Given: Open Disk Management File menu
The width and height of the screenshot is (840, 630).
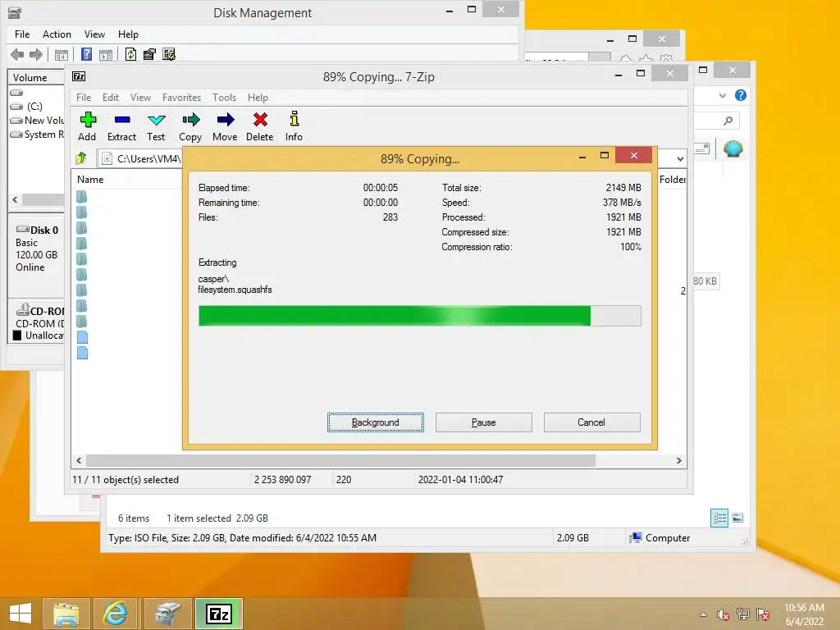Looking at the screenshot, I should pyautogui.click(x=22, y=34).
